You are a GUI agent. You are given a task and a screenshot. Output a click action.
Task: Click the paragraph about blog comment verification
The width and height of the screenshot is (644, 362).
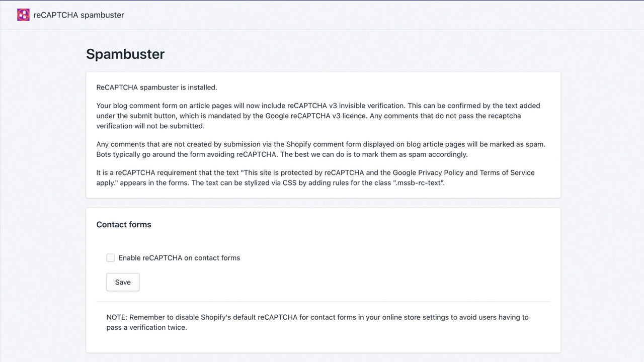point(317,116)
